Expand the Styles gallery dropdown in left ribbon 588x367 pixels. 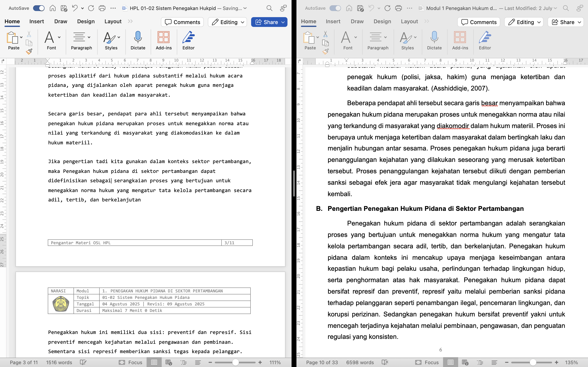(119, 37)
